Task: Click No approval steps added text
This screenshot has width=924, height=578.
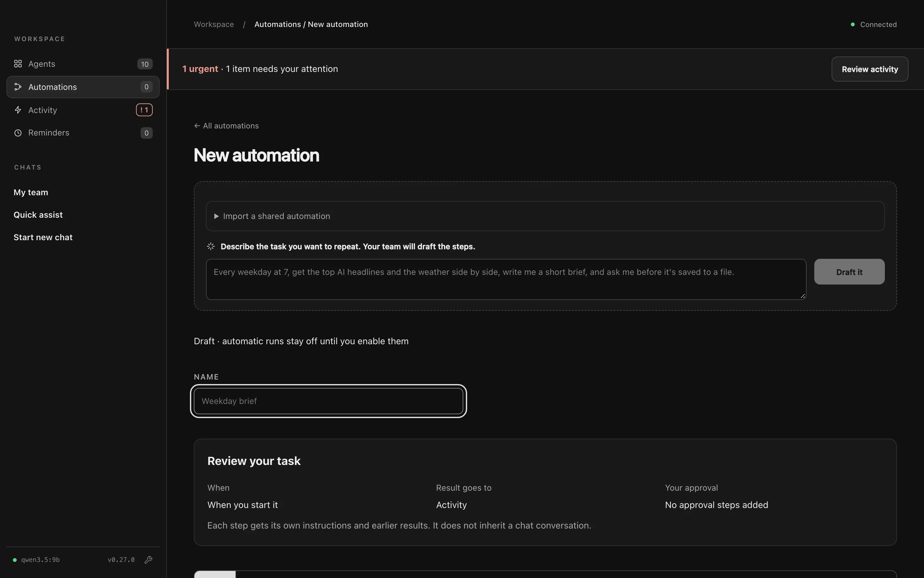Action: [x=716, y=505]
